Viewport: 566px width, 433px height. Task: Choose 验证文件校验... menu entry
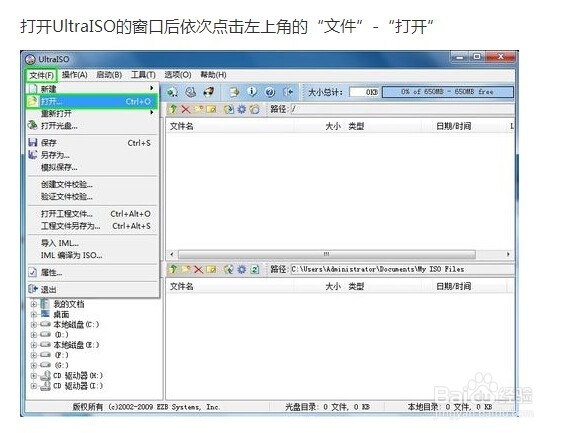coord(92,197)
